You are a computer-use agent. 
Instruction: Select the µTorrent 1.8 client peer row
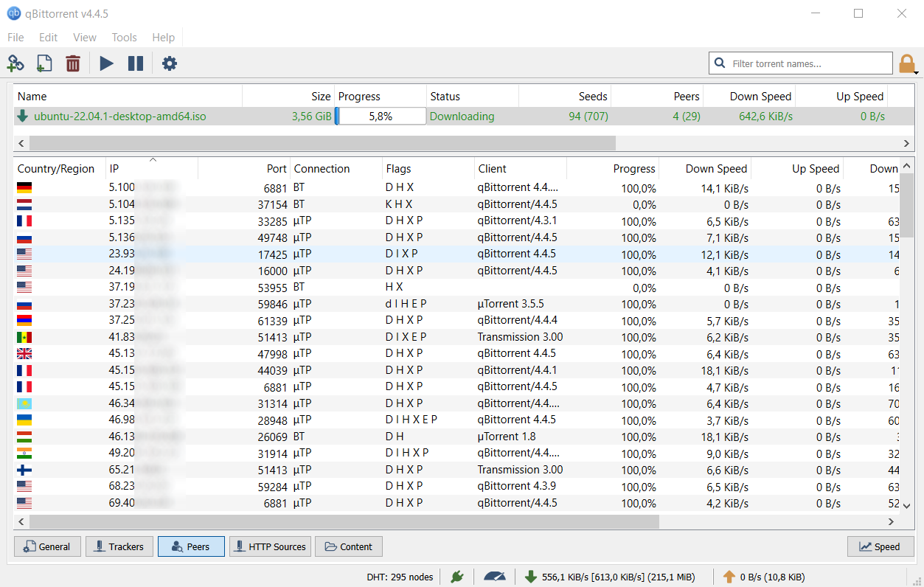(x=457, y=437)
